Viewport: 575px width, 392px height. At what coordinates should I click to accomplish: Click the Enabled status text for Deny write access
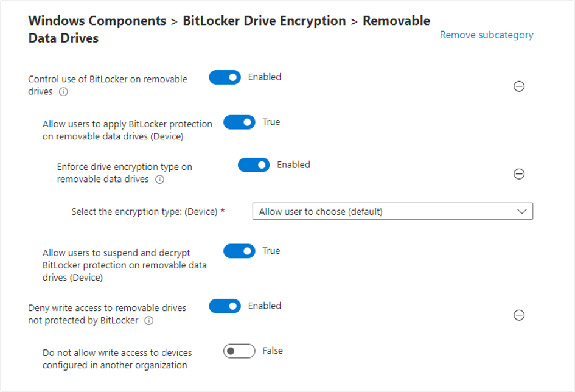point(265,306)
